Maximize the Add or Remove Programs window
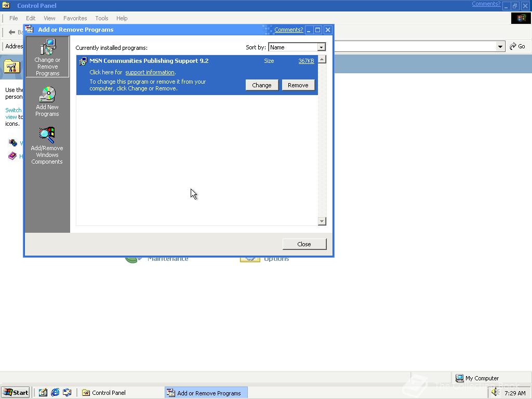 (x=318, y=30)
